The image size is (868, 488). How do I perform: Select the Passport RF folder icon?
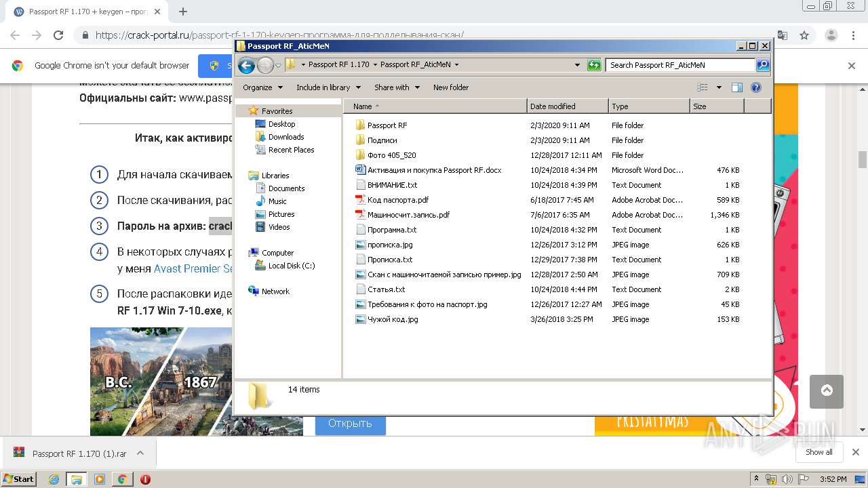[x=360, y=125]
